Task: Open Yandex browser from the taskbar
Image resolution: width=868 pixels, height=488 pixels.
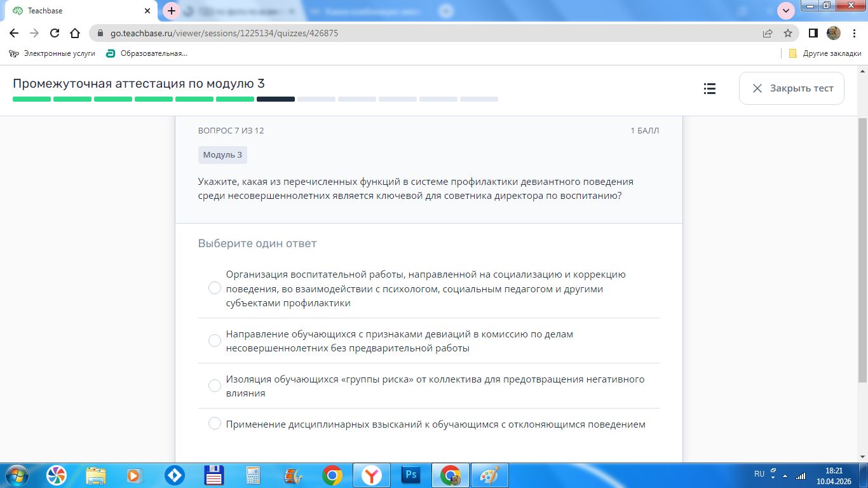Action: pos(372,475)
